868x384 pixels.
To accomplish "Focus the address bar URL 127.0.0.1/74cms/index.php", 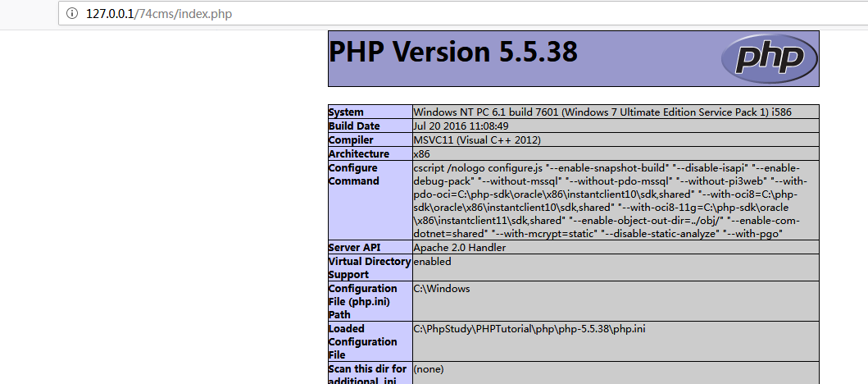I will tap(159, 14).
